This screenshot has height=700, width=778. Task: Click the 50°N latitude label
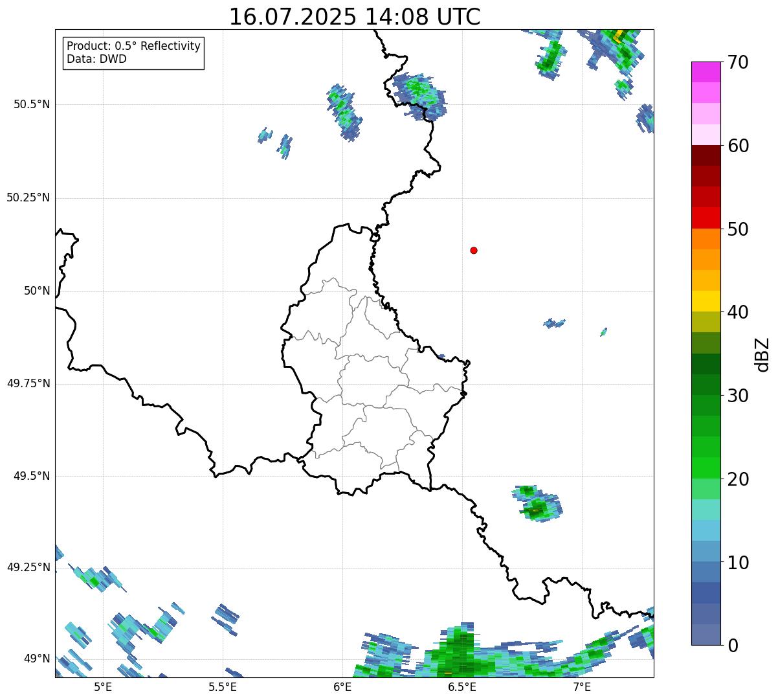(37, 291)
